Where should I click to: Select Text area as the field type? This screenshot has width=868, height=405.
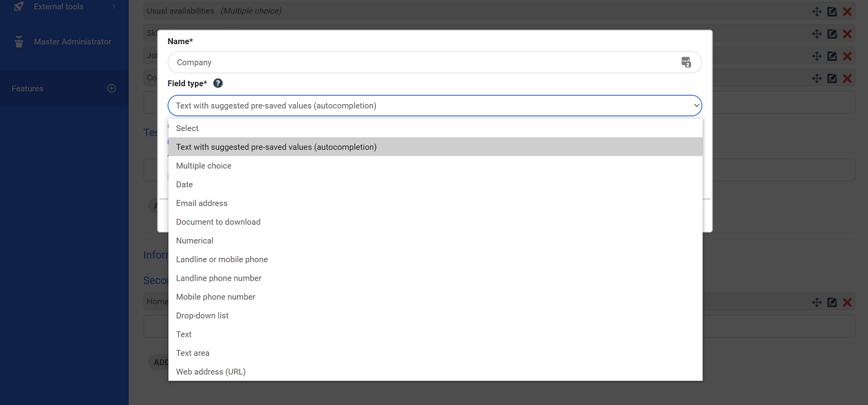(192, 352)
